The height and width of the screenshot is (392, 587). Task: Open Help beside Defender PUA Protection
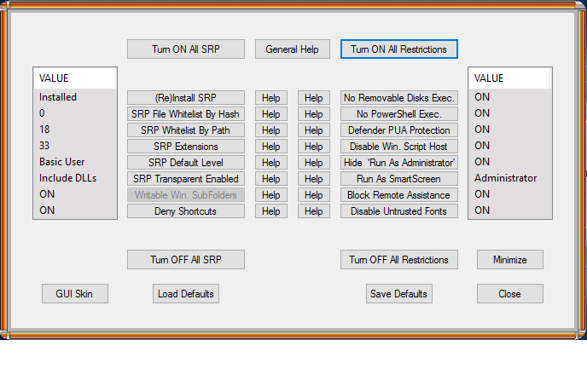click(x=314, y=130)
